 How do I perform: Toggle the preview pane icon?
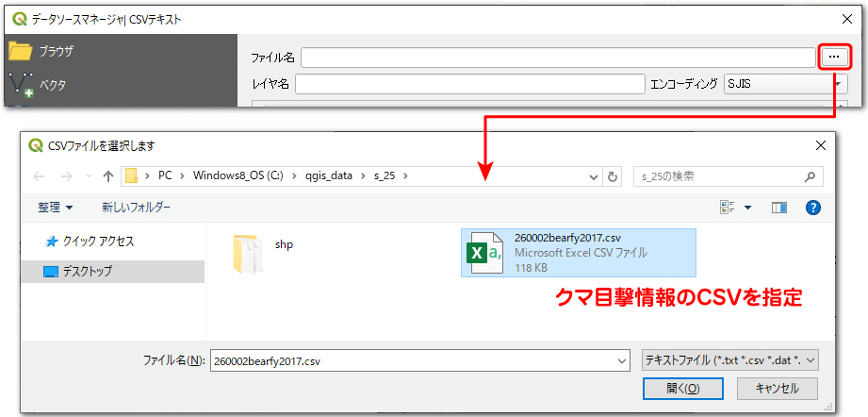(x=779, y=208)
